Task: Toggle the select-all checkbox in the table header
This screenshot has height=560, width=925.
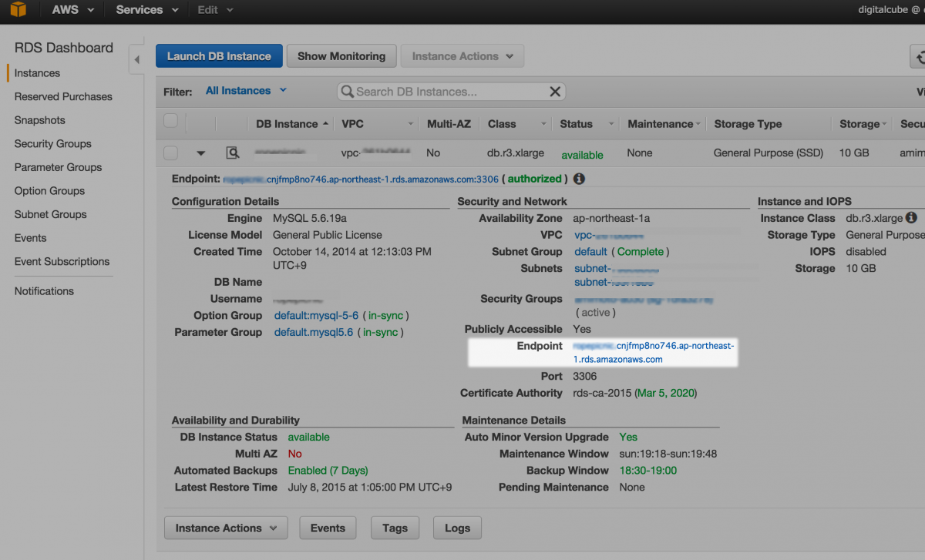Action: [170, 121]
